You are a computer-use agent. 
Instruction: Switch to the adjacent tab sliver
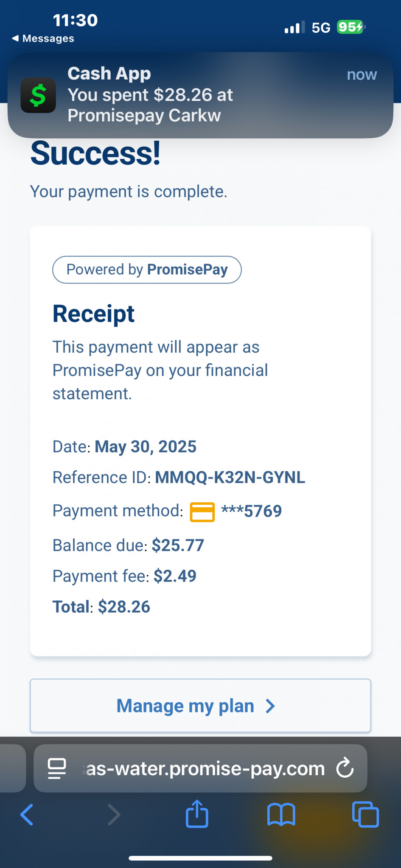(x=13, y=768)
